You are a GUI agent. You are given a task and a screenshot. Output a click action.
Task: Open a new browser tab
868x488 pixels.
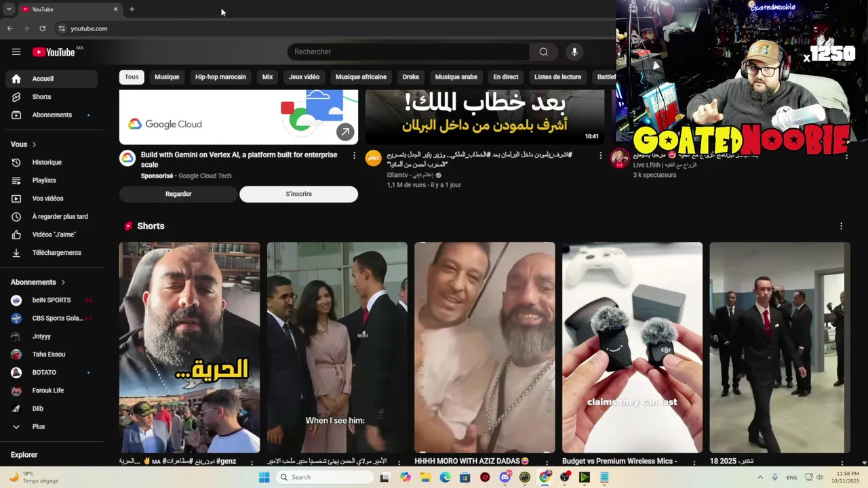coord(132,9)
